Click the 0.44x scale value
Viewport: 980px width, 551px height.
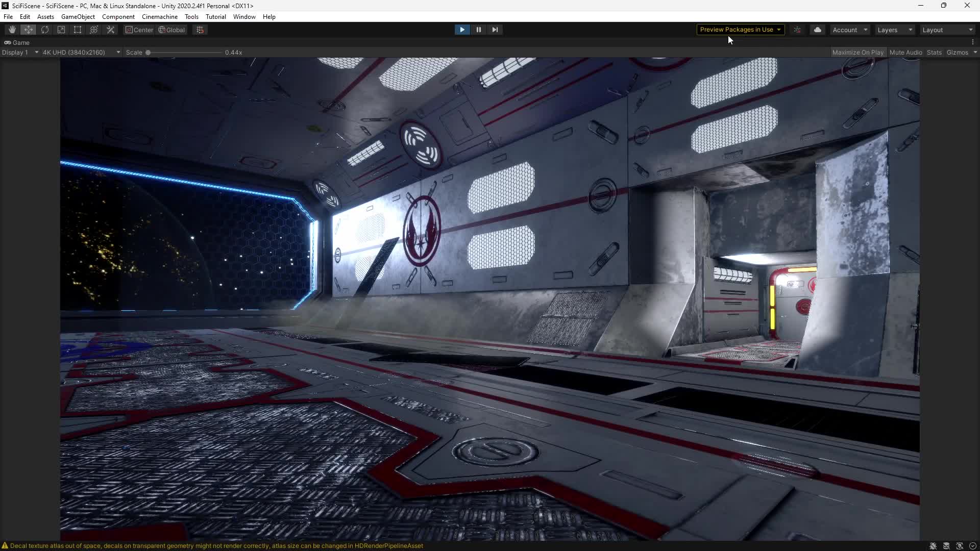click(234, 53)
